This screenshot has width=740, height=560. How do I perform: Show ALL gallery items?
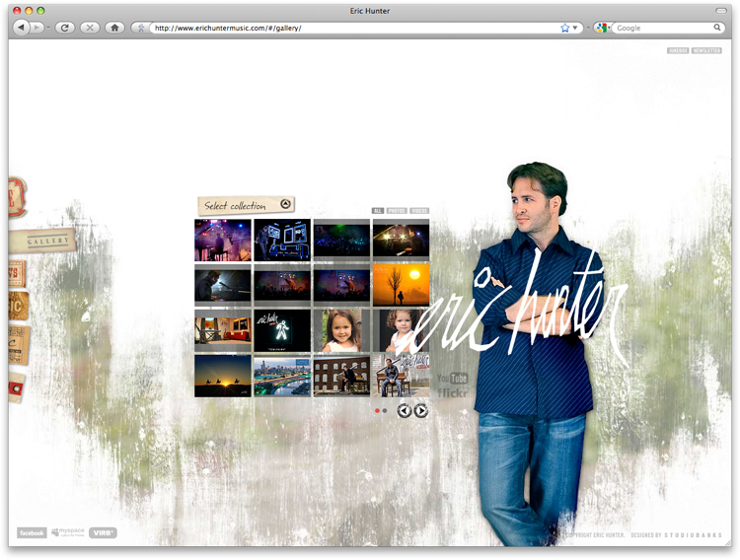point(377,211)
